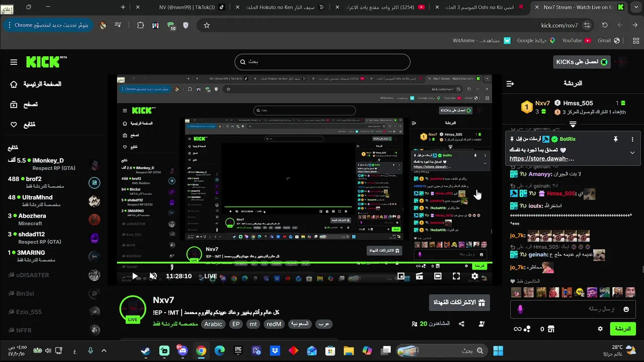The height and width of the screenshot is (362, 644).
Task: Open the Kick hamburger menu
Action: (14, 62)
